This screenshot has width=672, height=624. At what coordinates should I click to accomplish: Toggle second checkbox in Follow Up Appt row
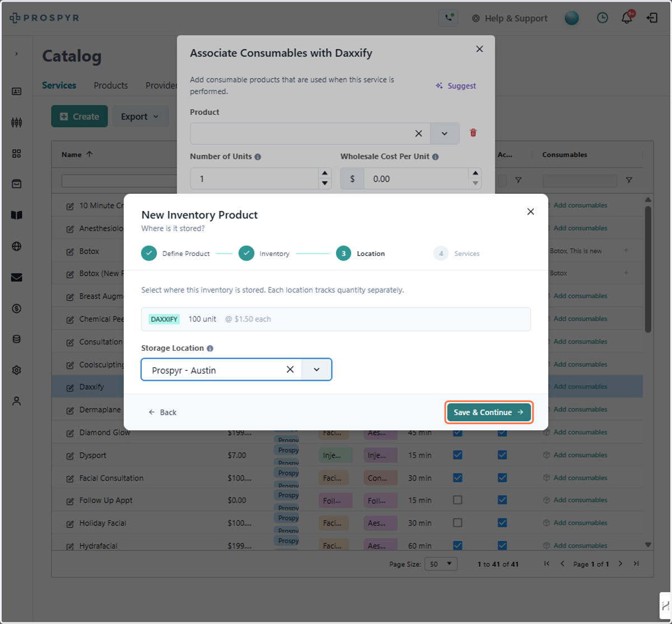click(x=502, y=500)
